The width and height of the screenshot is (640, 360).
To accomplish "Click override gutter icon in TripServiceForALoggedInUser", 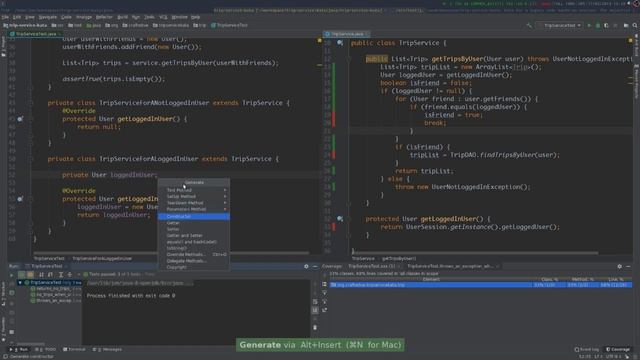I will 20,199.
